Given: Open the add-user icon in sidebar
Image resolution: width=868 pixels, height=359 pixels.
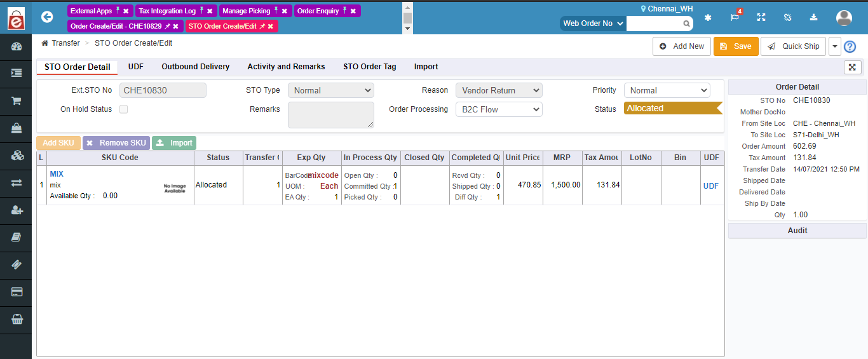Looking at the screenshot, I should coord(17,210).
